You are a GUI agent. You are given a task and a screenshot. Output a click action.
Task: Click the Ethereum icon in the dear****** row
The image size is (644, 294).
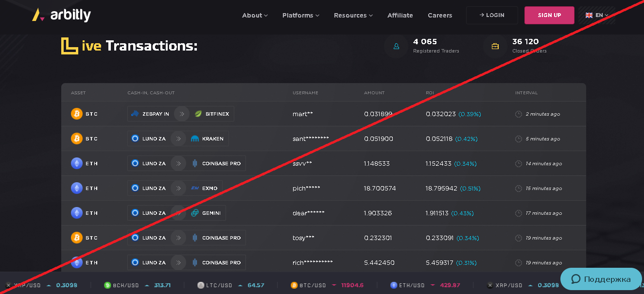[77, 213]
